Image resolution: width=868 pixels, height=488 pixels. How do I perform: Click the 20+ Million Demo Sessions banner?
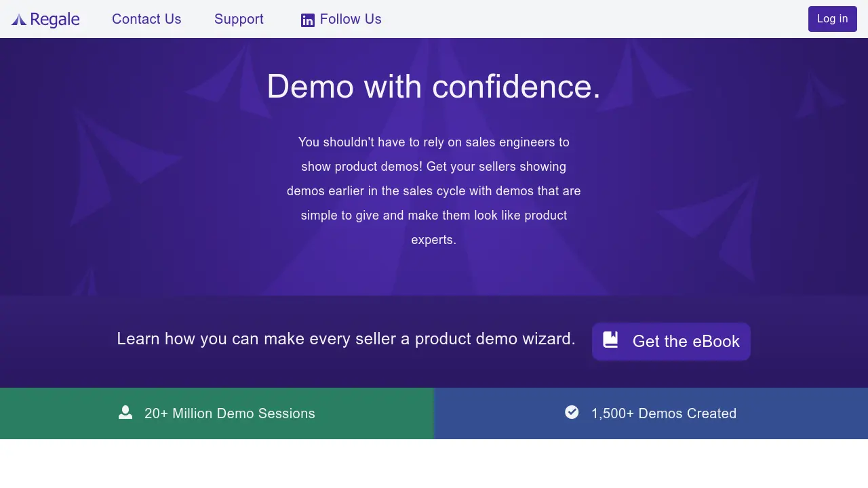point(217,413)
